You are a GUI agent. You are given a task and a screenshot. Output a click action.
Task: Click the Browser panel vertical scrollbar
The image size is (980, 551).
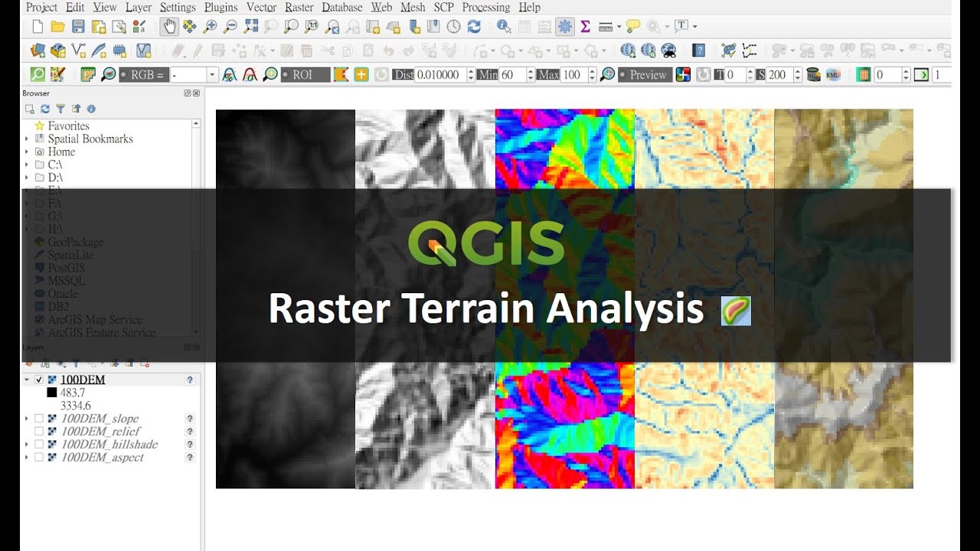tap(197, 227)
